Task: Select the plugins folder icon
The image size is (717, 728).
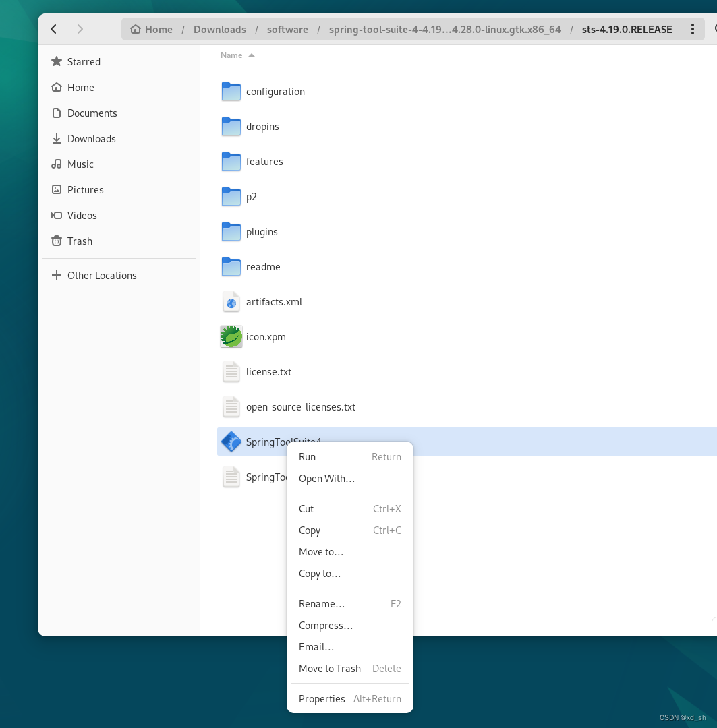Action: pos(231,232)
